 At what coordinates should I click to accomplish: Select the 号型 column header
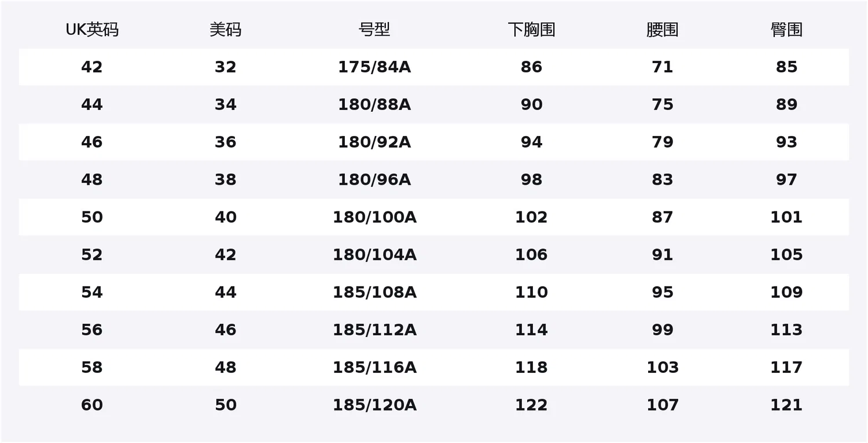[374, 30]
